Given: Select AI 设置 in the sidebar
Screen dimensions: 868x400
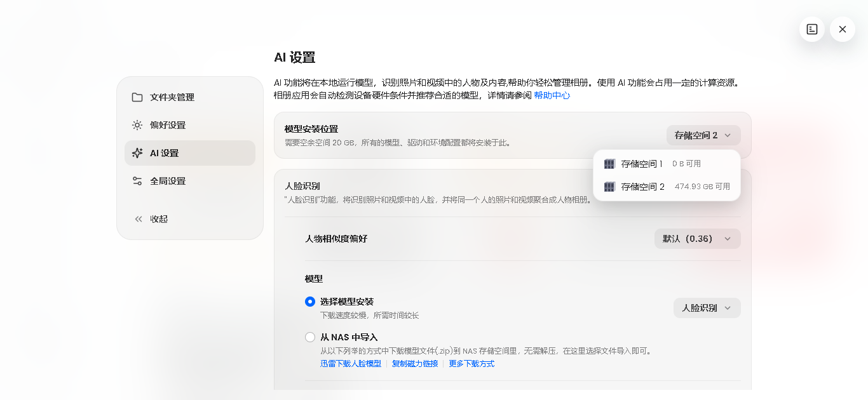Looking at the screenshot, I should click(x=190, y=153).
